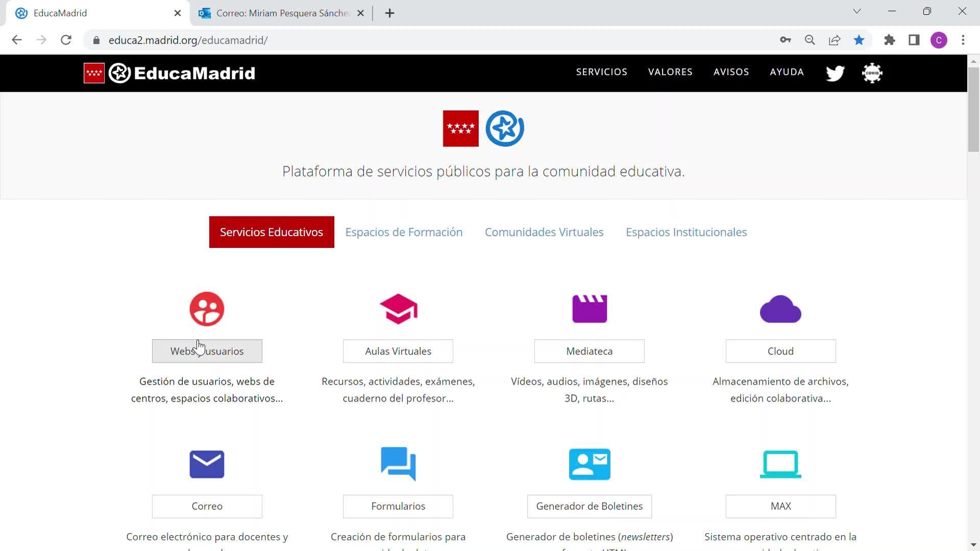Click the blue Correo envelope icon
This screenshot has width=980, height=551.
[x=207, y=464]
